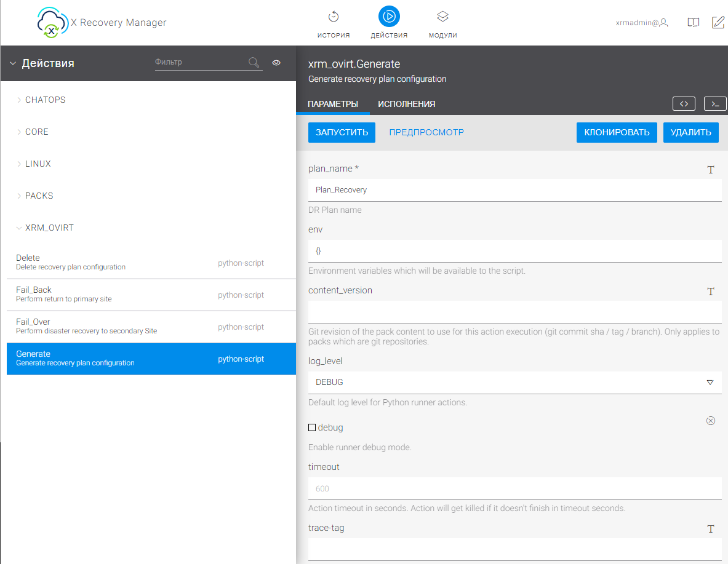Open the log_level DEBUG dropdown
728x564 pixels.
click(514, 382)
